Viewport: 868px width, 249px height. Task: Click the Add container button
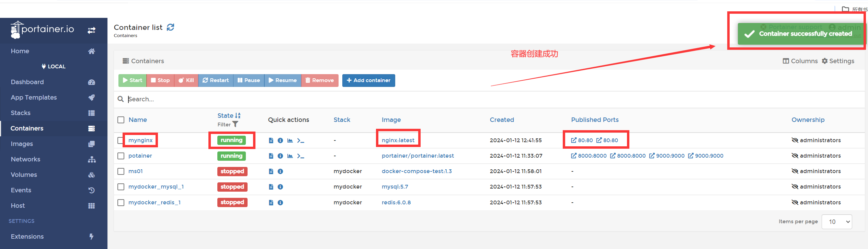tap(368, 80)
